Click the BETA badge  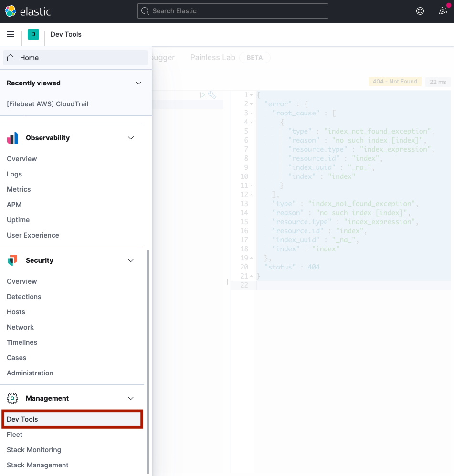[x=254, y=58]
